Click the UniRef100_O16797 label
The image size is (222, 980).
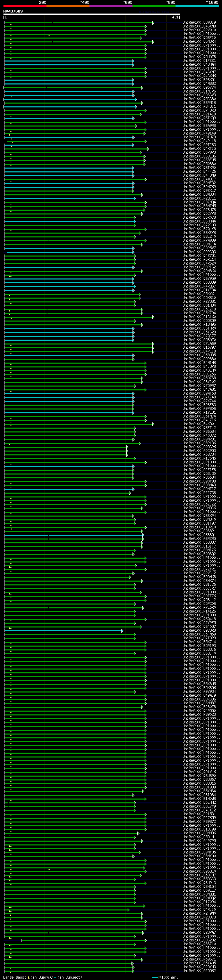coord(199,347)
